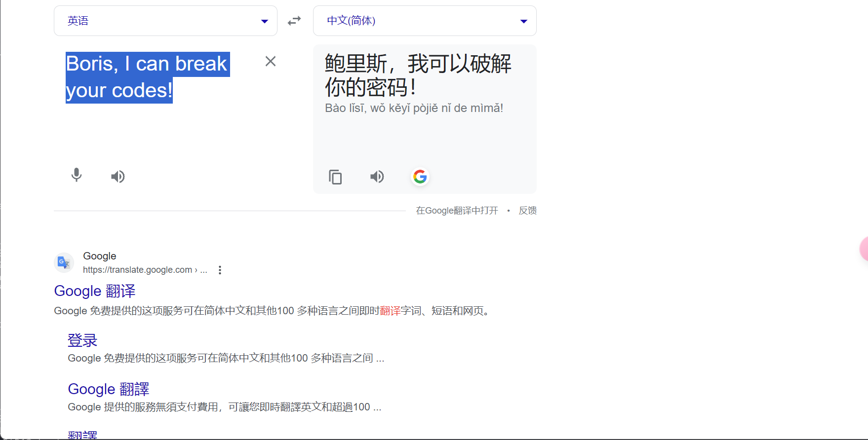Search the translation with Google icon
Image resolution: width=868 pixels, height=440 pixels.
point(420,177)
